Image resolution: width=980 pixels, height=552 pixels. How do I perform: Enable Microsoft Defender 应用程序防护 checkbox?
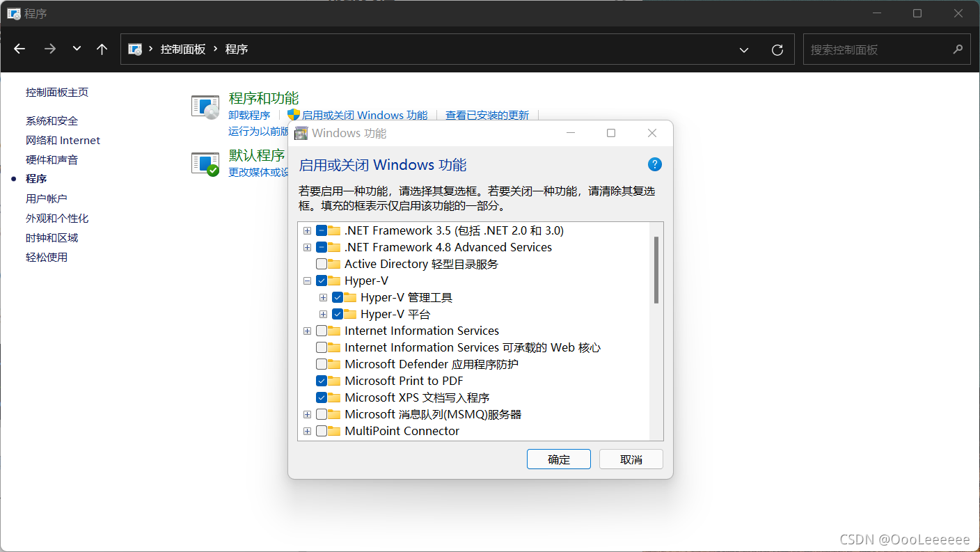tap(322, 364)
